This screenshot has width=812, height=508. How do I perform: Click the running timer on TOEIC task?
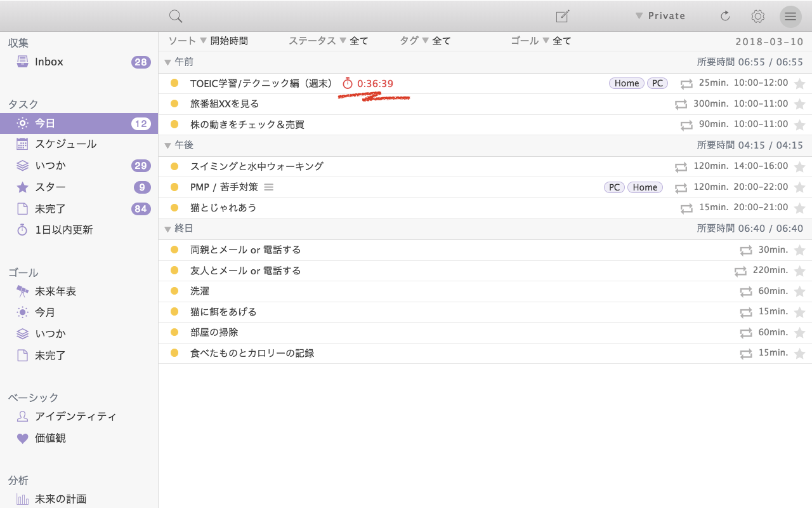coord(368,83)
